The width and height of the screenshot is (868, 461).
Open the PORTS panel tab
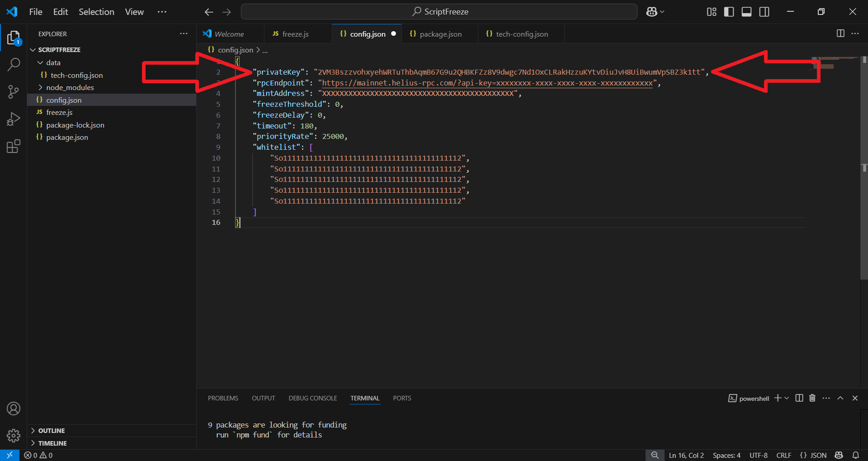[402, 398]
